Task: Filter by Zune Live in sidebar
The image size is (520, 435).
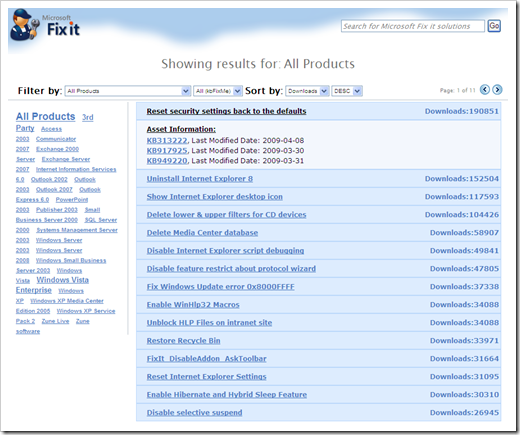Action: point(55,321)
